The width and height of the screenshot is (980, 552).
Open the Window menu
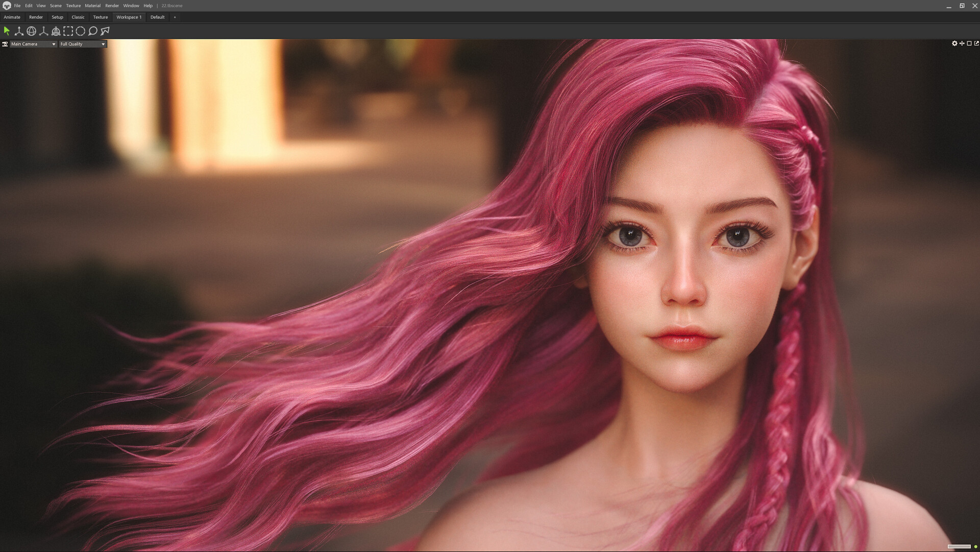[x=131, y=6]
